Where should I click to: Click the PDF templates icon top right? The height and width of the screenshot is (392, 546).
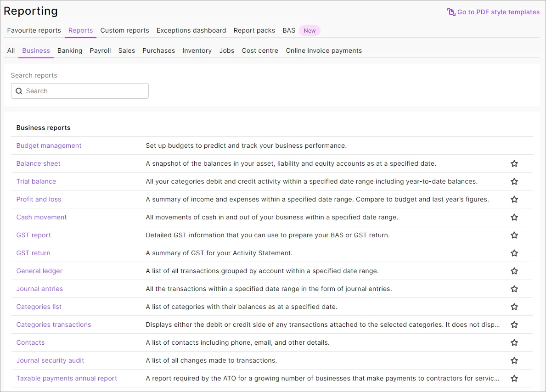coord(450,12)
